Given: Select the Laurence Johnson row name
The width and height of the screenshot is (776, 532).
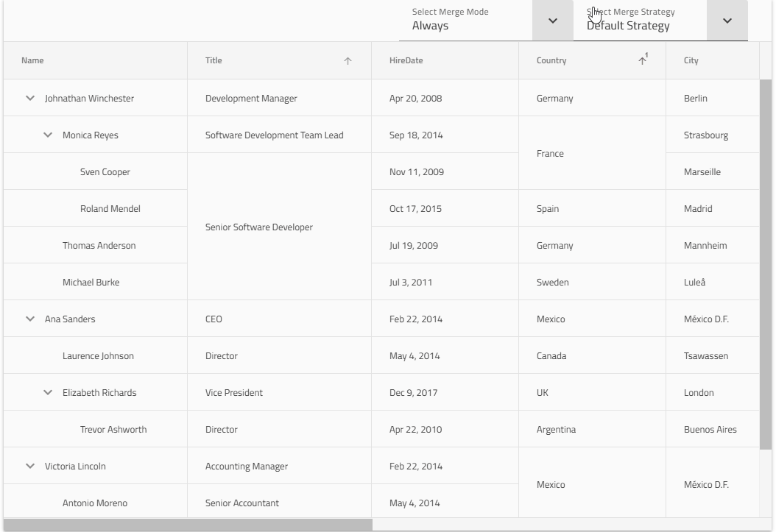Looking at the screenshot, I should tap(98, 356).
